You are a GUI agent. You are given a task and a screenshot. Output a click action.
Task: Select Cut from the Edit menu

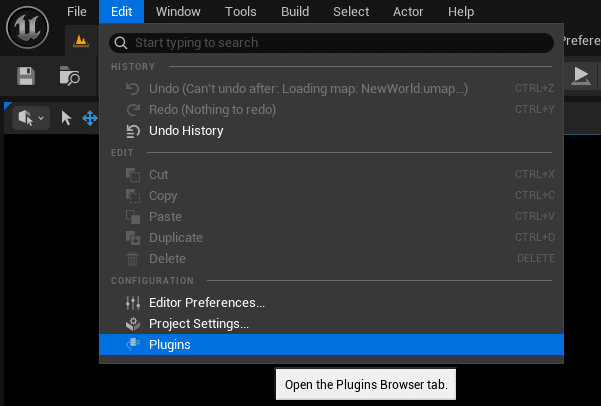(x=331, y=174)
